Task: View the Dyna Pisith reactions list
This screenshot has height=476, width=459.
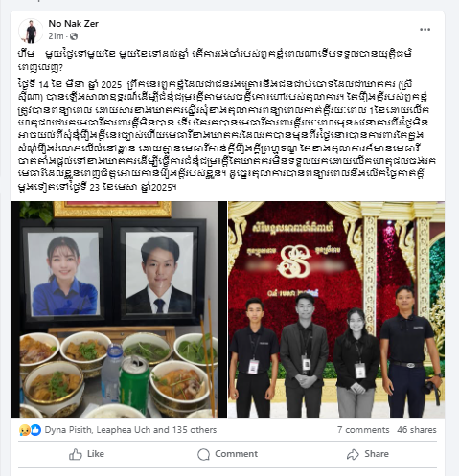Action: [130, 430]
